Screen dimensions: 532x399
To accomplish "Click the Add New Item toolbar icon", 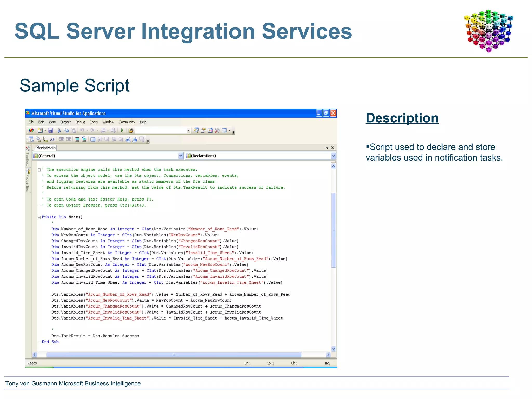I will tap(40, 130).
